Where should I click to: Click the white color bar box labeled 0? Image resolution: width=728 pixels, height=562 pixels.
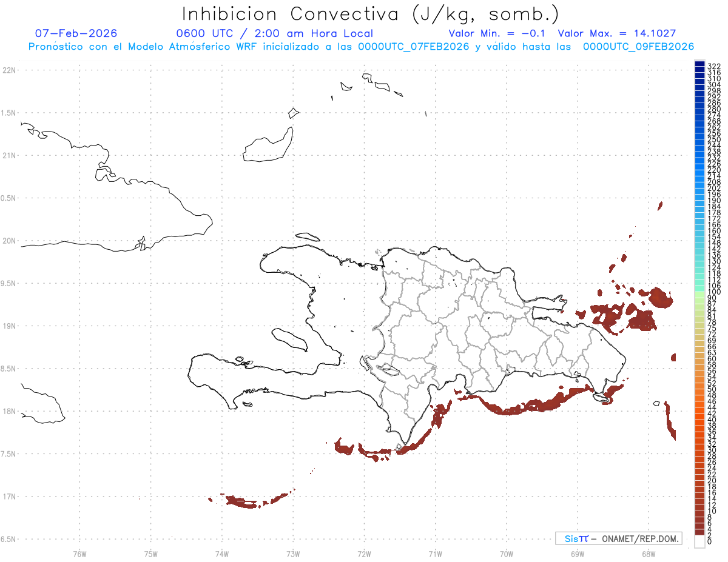pos(699,541)
